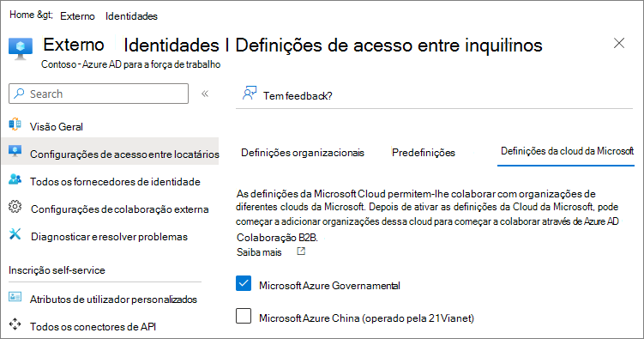Enable Microsoft Azure China (21Vianet) checkbox

coord(244,316)
